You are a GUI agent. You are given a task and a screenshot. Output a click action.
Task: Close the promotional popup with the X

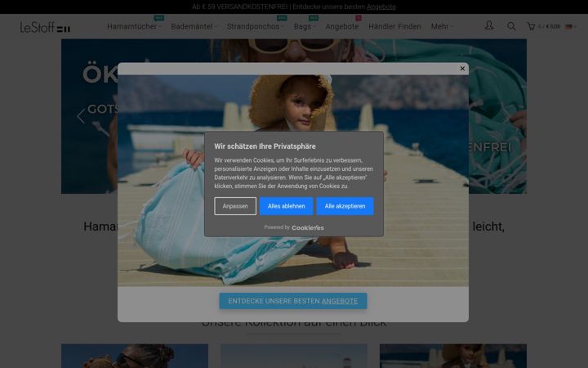462,69
